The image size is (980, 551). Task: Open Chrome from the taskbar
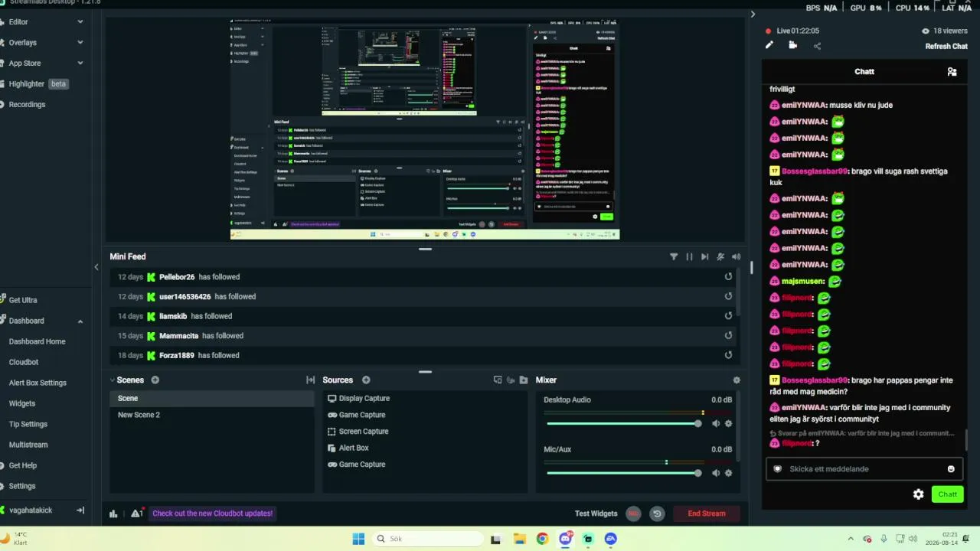coord(542,539)
